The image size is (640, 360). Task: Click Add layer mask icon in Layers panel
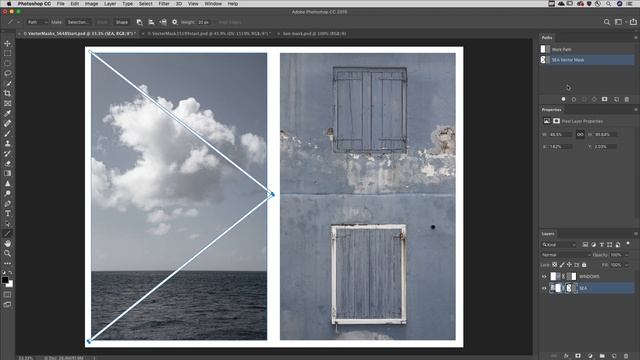[x=578, y=356]
